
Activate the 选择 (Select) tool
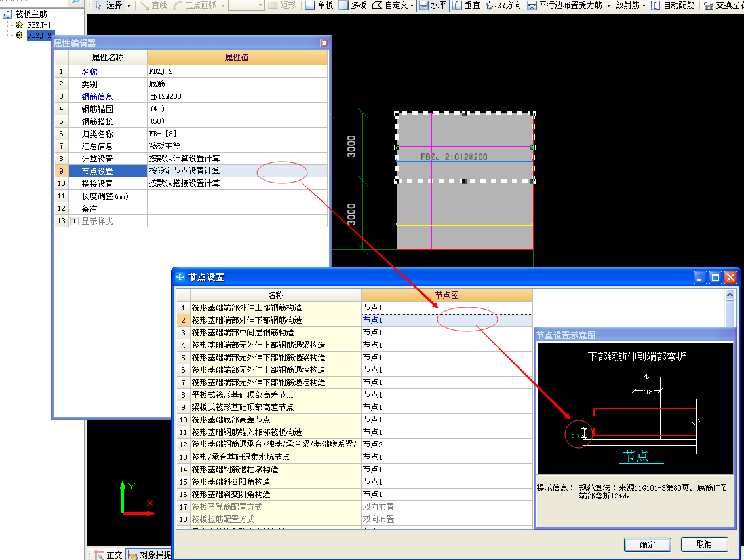tap(109, 5)
